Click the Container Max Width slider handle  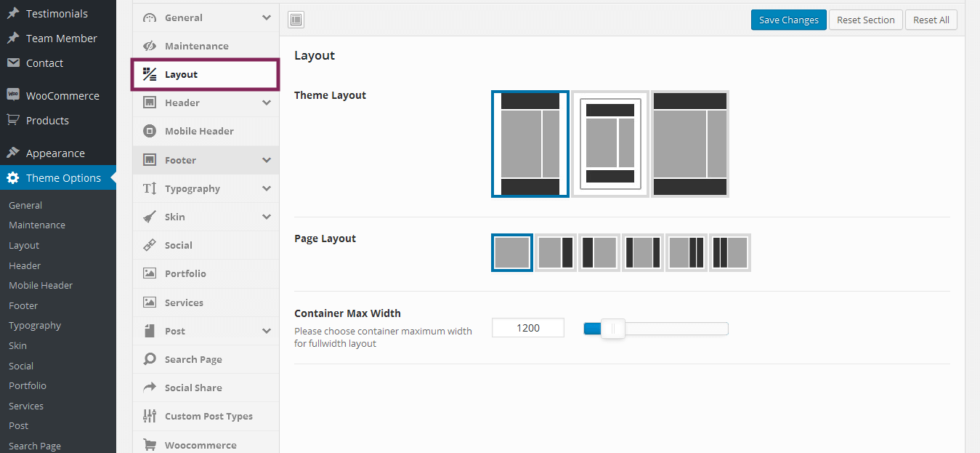click(x=613, y=329)
